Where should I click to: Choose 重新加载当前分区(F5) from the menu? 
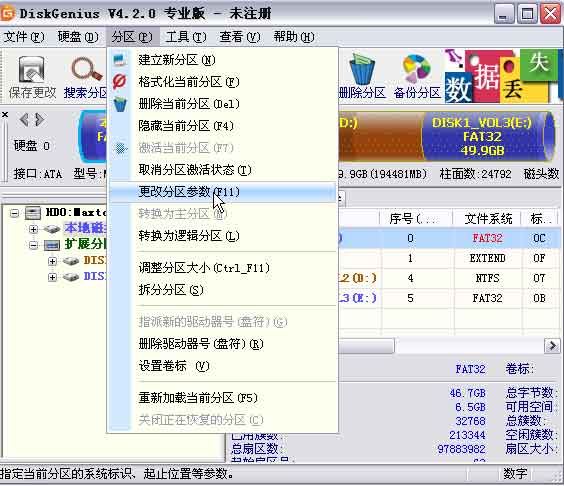click(223, 398)
